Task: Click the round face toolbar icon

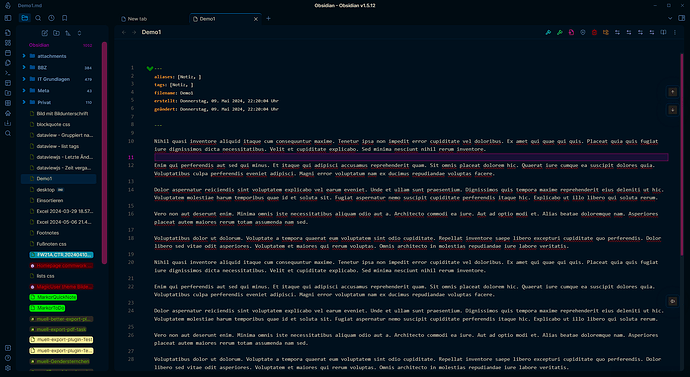Action: (583, 33)
